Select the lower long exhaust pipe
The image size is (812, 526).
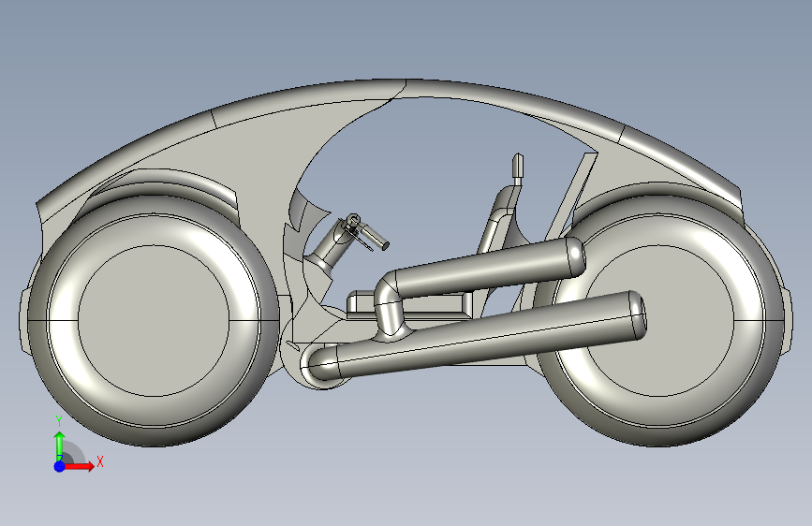[474, 337]
